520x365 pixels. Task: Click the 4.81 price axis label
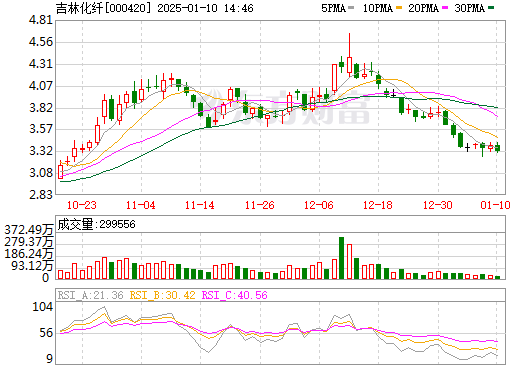click(x=41, y=20)
